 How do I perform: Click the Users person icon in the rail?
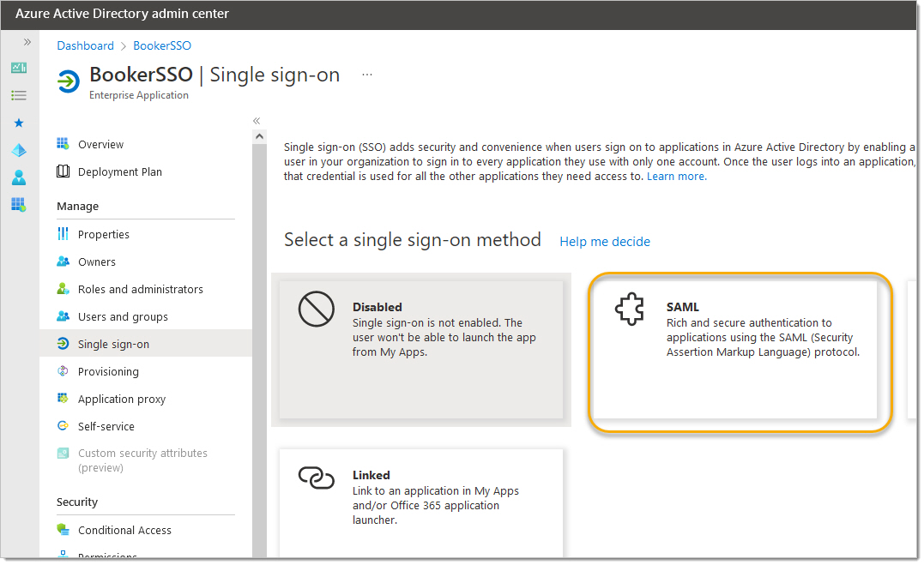tap(19, 177)
